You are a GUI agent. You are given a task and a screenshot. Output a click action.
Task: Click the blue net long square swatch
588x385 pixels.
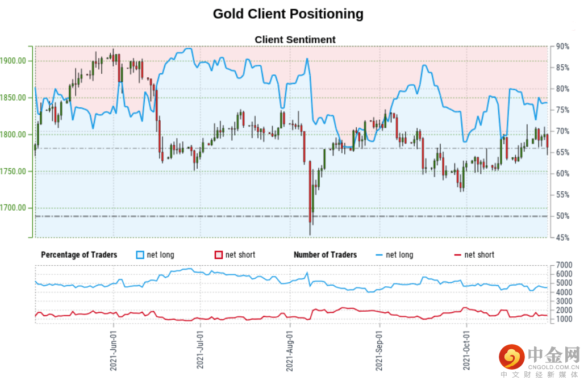point(140,255)
